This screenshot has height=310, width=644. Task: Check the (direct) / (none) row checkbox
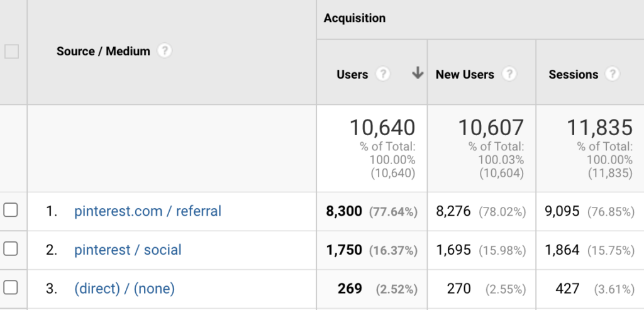(x=11, y=288)
